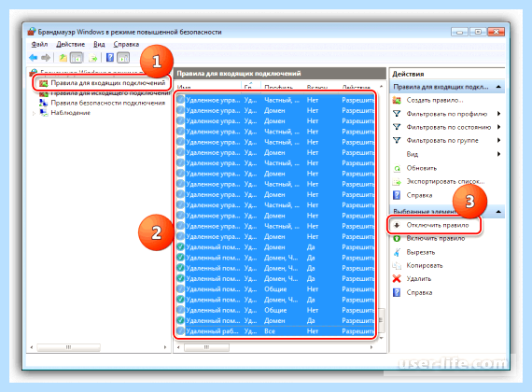
Task: Click the green Обновить refresh icon
Action: pyautogui.click(x=397, y=168)
